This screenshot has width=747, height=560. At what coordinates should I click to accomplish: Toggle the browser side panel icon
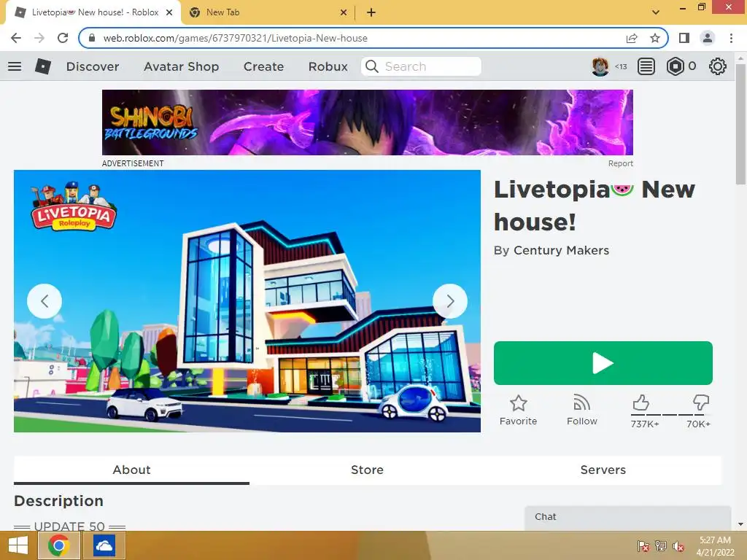click(x=684, y=38)
